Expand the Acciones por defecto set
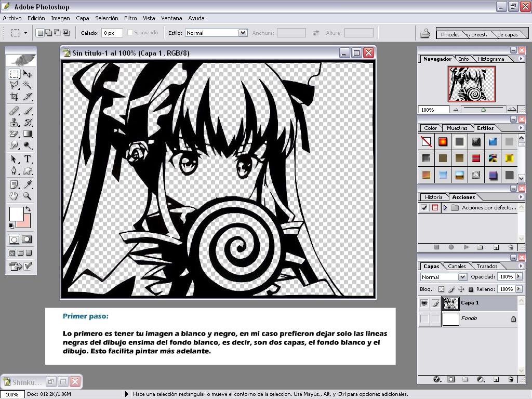The image size is (532, 399). pyautogui.click(x=445, y=207)
